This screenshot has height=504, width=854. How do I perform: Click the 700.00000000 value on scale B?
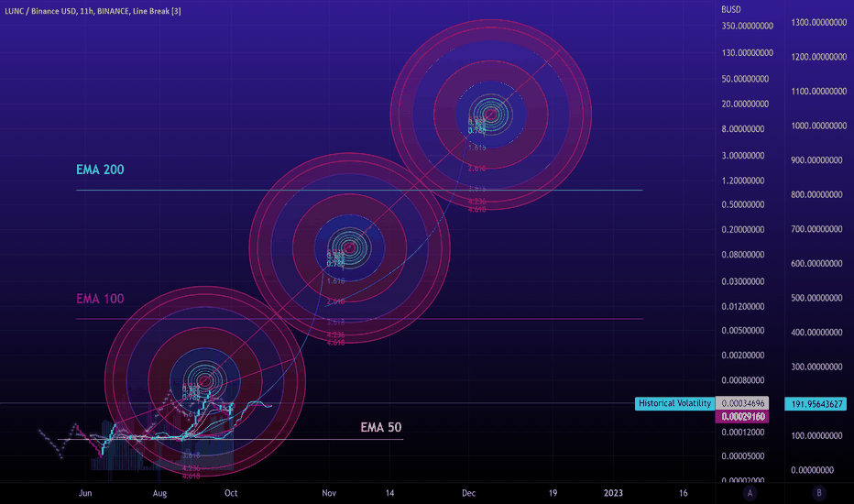(816, 229)
